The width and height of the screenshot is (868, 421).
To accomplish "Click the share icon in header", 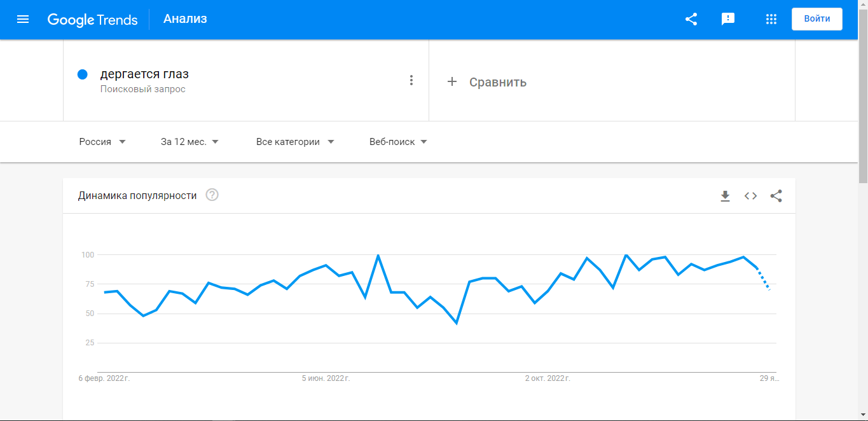I will point(691,19).
